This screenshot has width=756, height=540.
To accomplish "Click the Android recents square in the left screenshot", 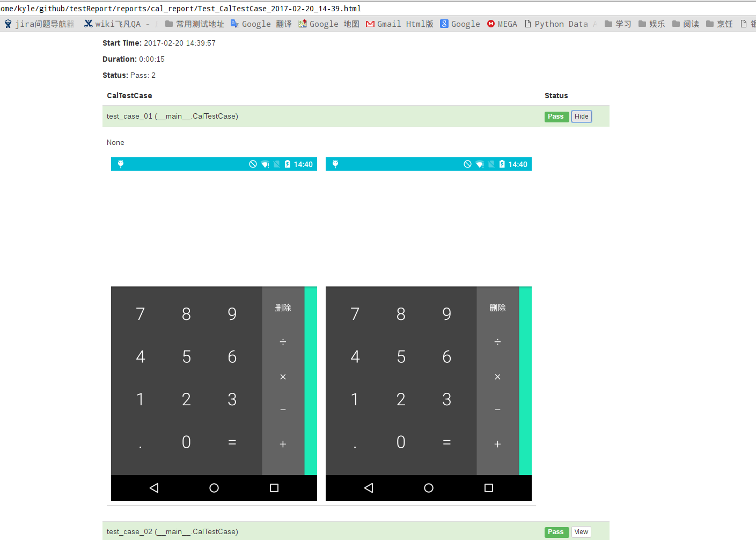I will [x=274, y=488].
